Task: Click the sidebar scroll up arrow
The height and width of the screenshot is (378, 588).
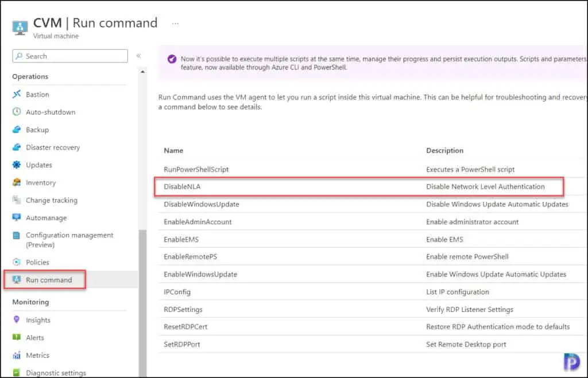Action: (142, 71)
